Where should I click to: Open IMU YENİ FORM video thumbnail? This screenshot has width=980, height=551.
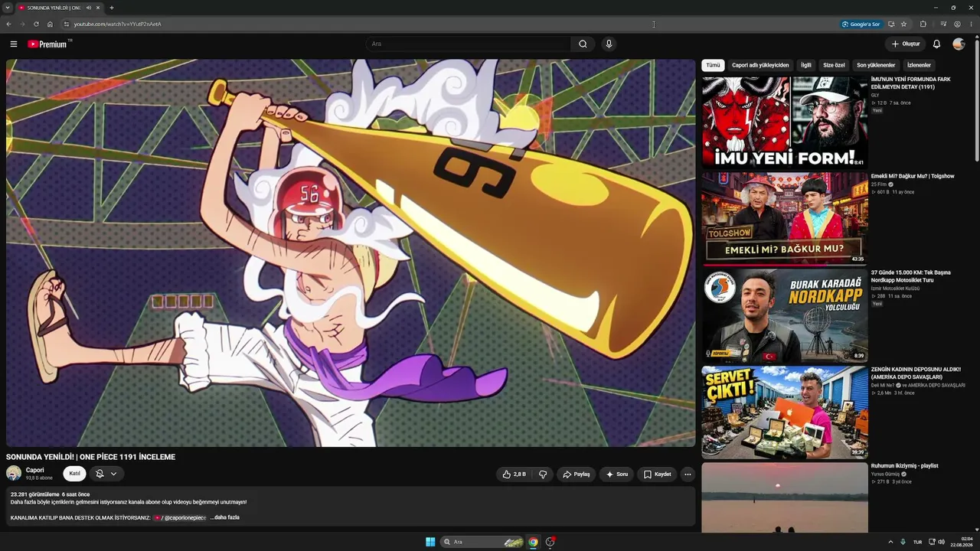pyautogui.click(x=785, y=122)
